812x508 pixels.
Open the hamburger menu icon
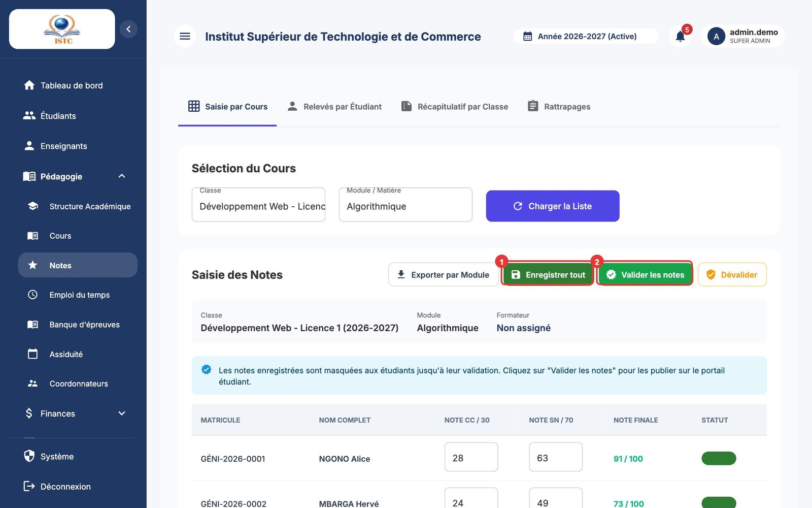[185, 36]
